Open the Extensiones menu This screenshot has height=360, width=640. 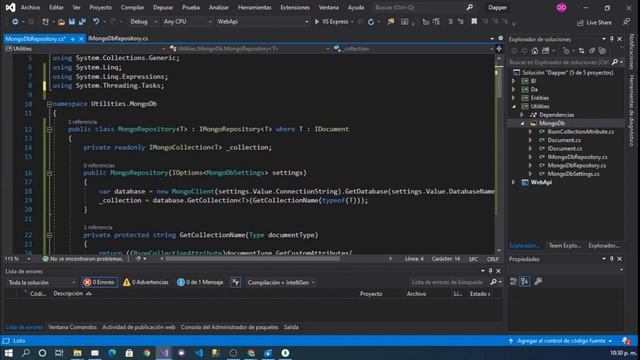click(295, 7)
